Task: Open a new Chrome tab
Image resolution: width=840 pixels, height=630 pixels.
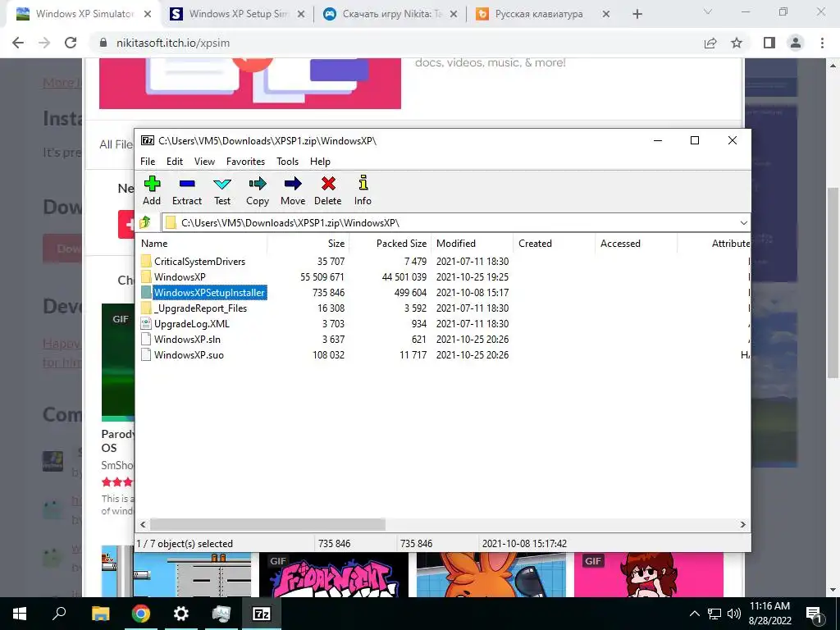Action: 637,14
